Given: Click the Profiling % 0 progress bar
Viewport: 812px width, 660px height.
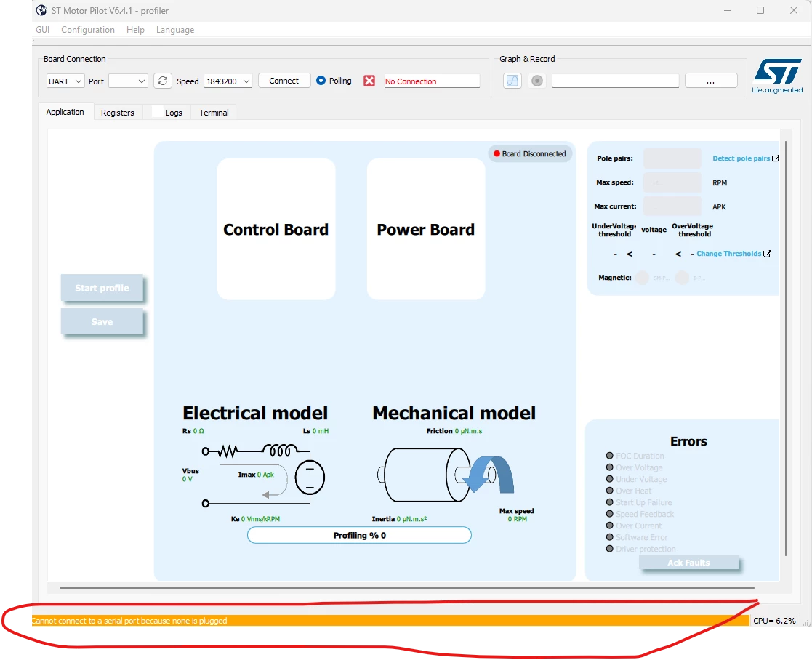Looking at the screenshot, I should [359, 535].
